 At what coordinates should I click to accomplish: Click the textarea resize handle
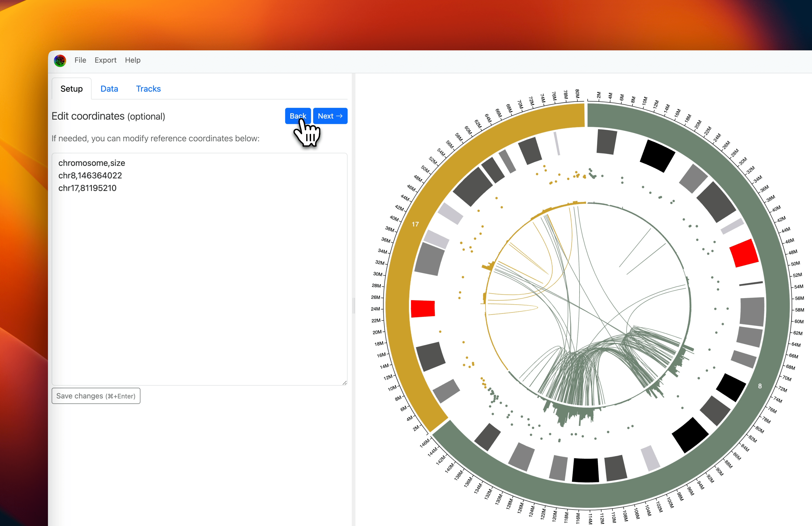(345, 383)
